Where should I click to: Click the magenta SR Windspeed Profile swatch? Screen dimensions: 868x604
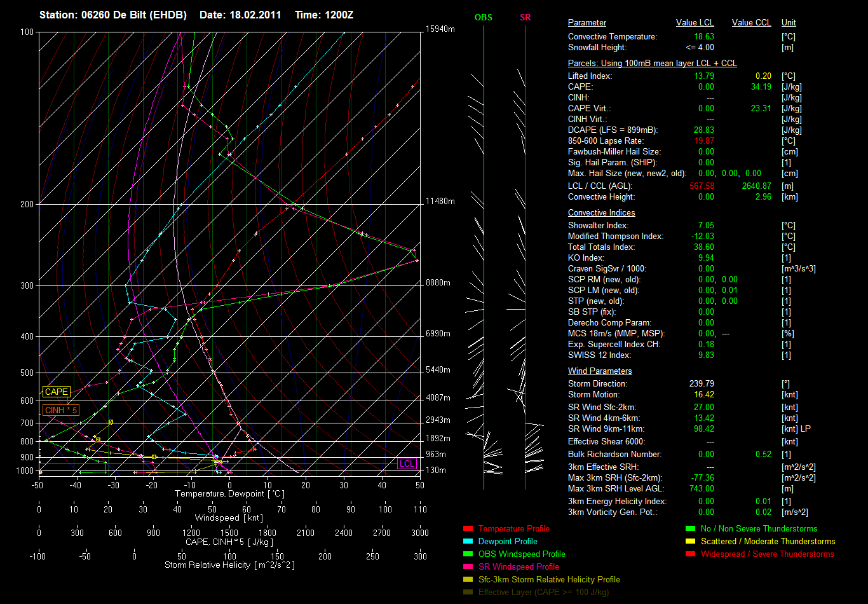468,566
